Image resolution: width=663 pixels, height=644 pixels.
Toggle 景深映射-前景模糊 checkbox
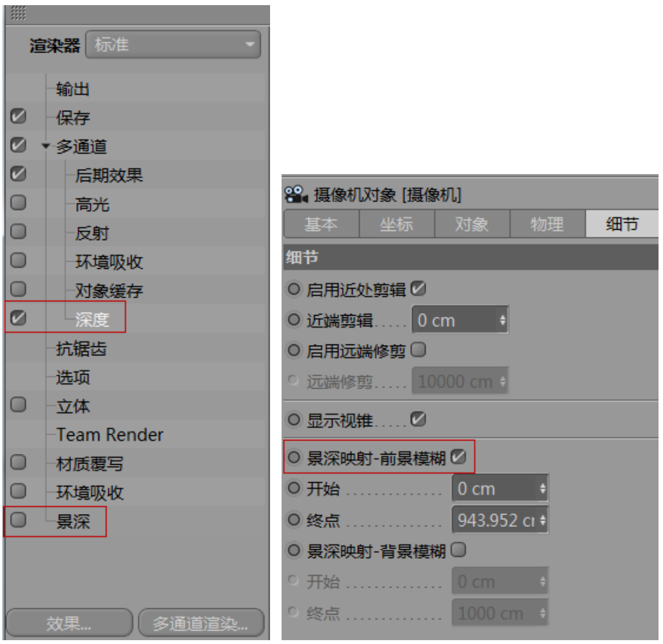[x=458, y=456]
